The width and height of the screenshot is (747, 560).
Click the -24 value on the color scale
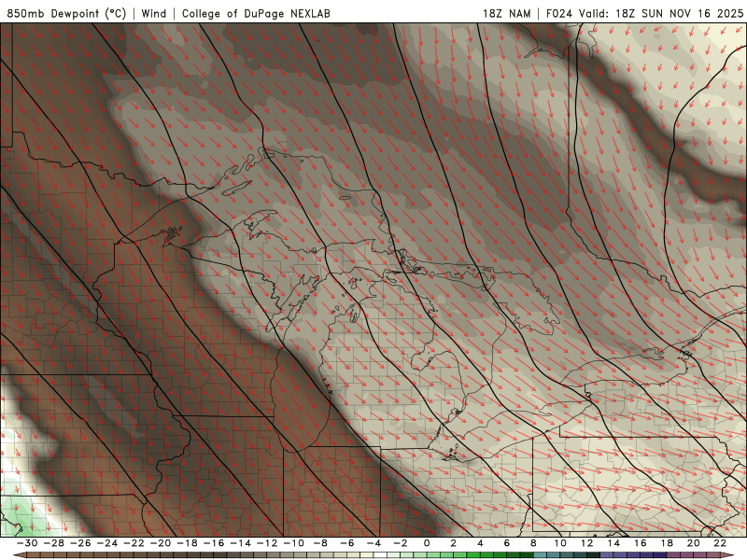tap(107, 543)
